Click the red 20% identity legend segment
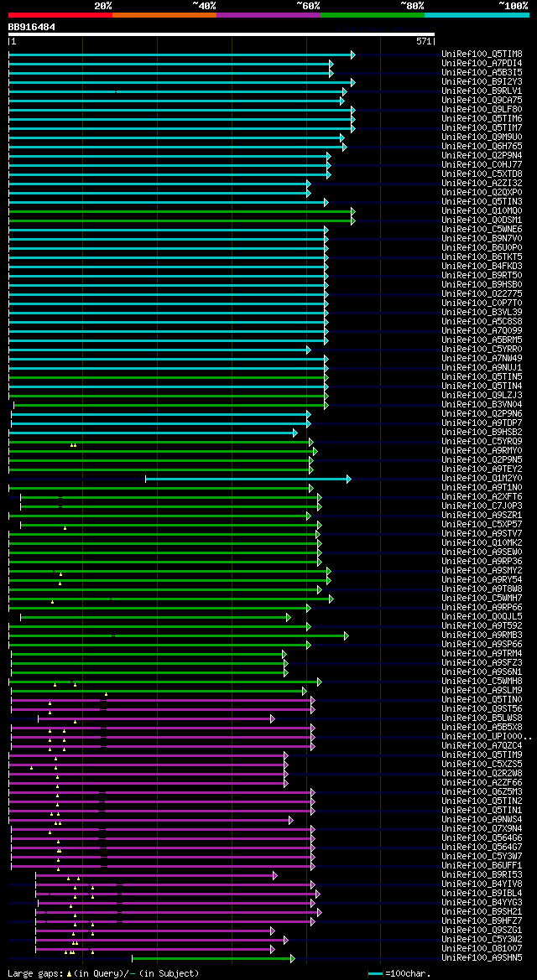The image size is (537, 980). [60, 14]
